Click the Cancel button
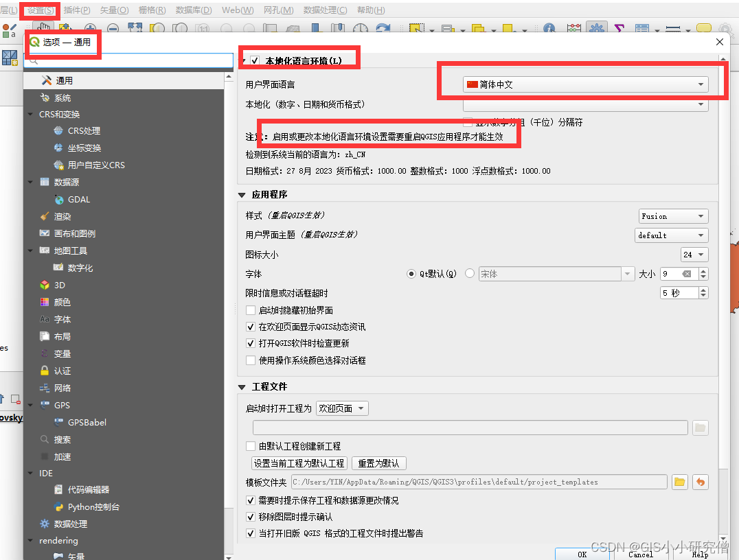Image resolution: width=739 pixels, height=560 pixels. pyautogui.click(x=641, y=555)
